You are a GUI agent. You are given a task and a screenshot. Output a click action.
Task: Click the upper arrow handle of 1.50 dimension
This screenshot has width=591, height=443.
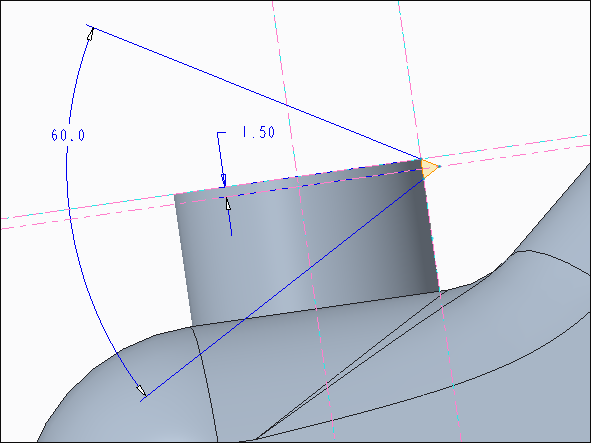(x=224, y=179)
